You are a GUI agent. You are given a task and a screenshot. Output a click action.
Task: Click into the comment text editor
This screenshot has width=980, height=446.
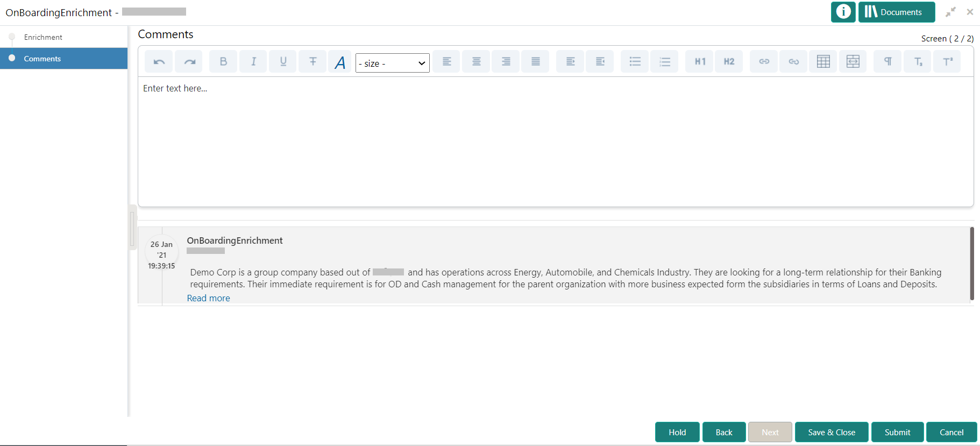[556, 141]
